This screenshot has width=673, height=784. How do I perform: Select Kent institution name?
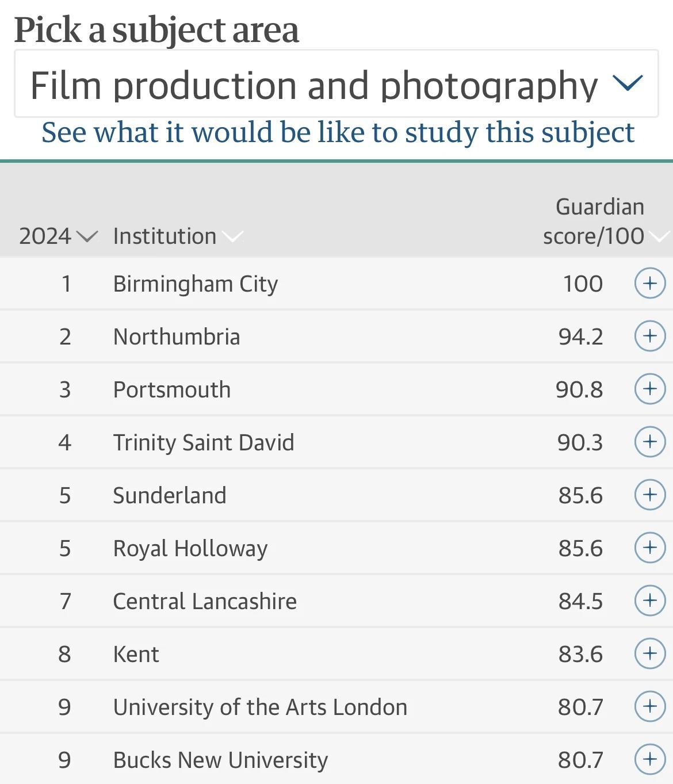click(x=136, y=654)
